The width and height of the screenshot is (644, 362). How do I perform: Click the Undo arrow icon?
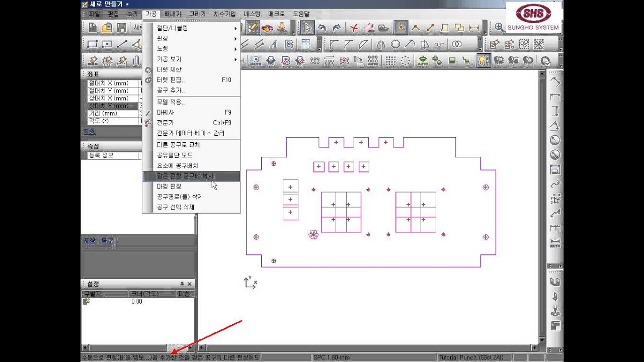click(322, 28)
